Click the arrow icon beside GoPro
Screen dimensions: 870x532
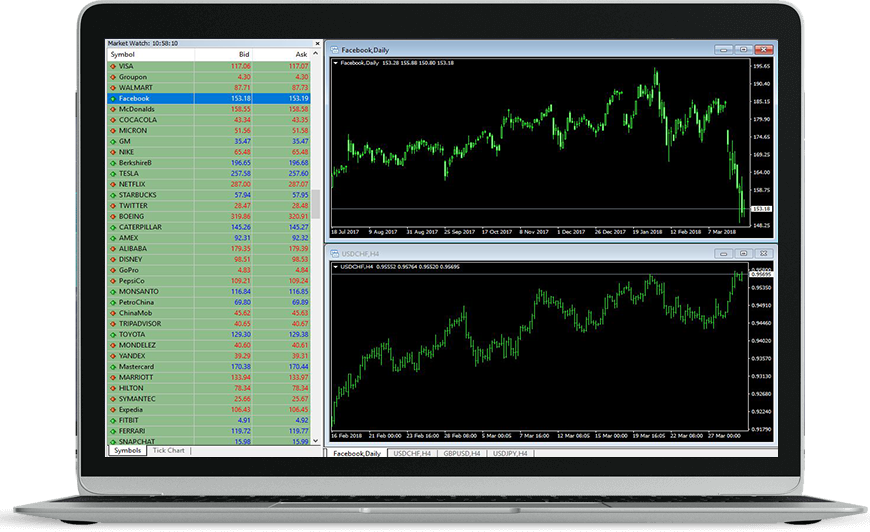[x=113, y=270]
